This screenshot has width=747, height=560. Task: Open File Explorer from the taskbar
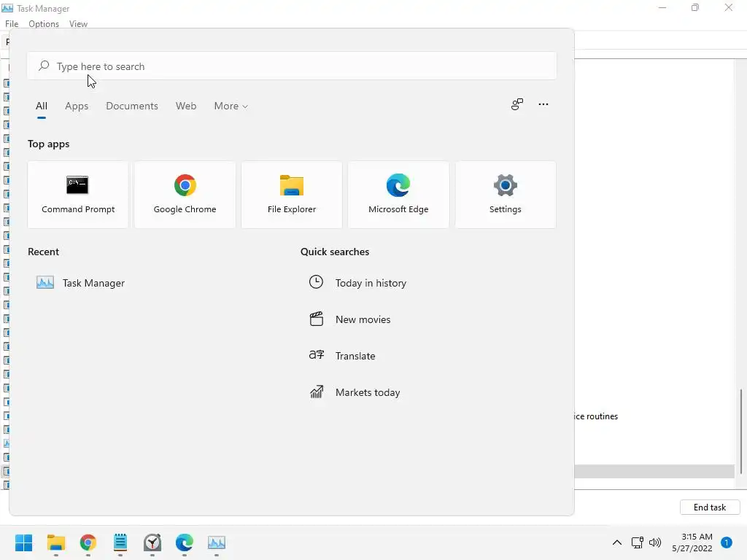coord(55,542)
